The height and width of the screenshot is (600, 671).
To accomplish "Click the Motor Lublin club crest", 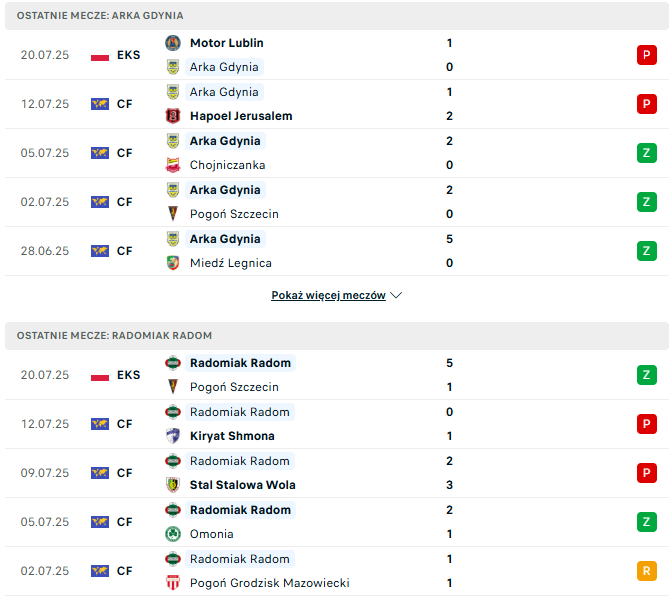I will (173, 43).
